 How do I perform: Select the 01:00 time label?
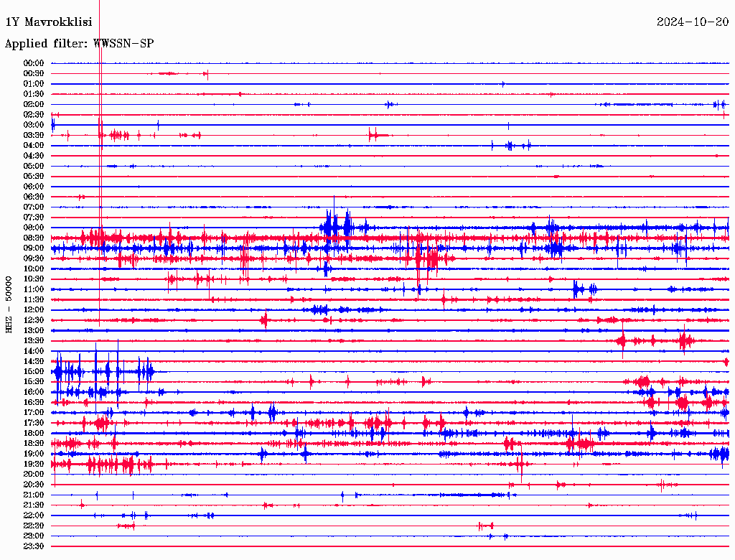coord(34,84)
